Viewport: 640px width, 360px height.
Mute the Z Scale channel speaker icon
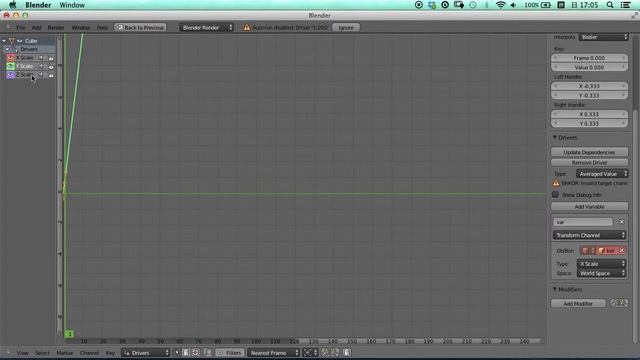click(x=41, y=75)
